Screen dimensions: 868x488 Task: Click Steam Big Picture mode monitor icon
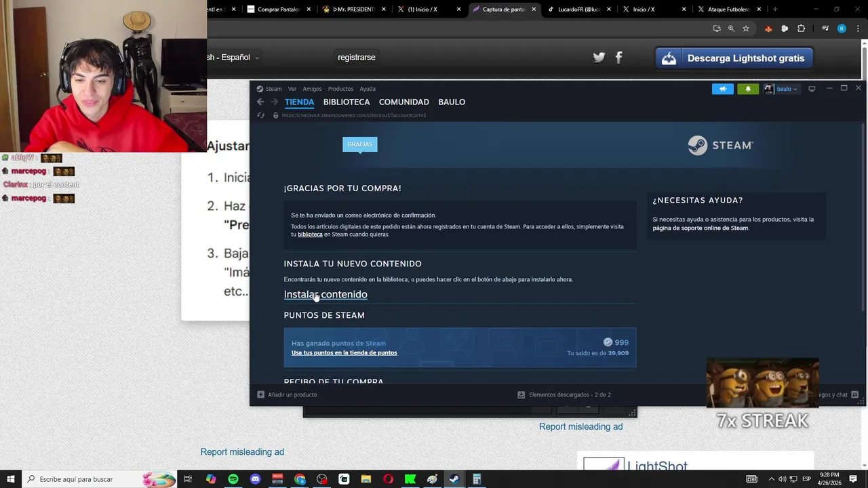(812, 89)
